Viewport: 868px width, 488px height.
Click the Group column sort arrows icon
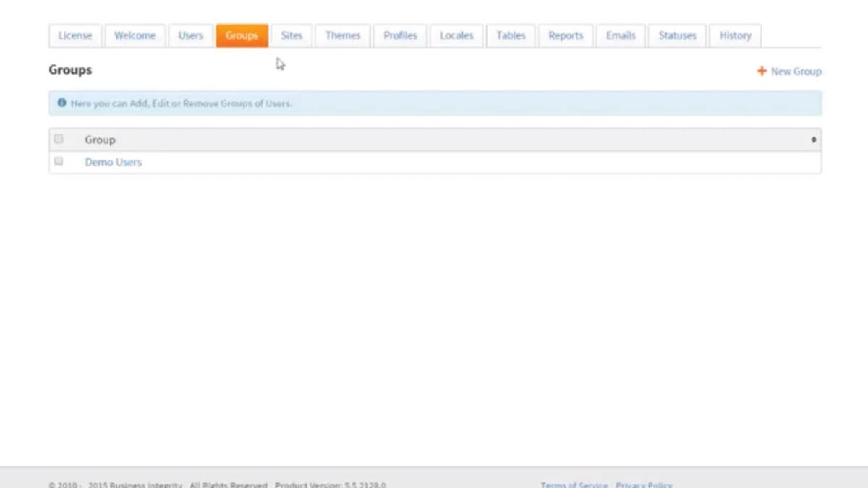pos(814,139)
